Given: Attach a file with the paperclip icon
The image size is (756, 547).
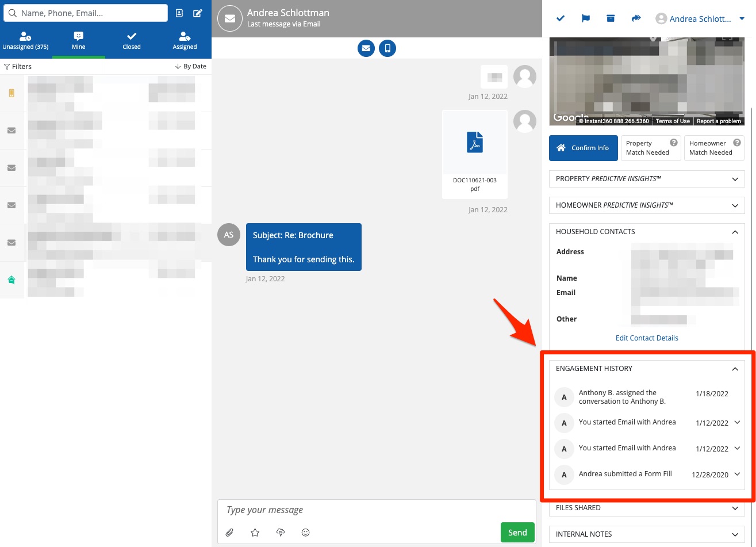Looking at the screenshot, I should point(229,533).
